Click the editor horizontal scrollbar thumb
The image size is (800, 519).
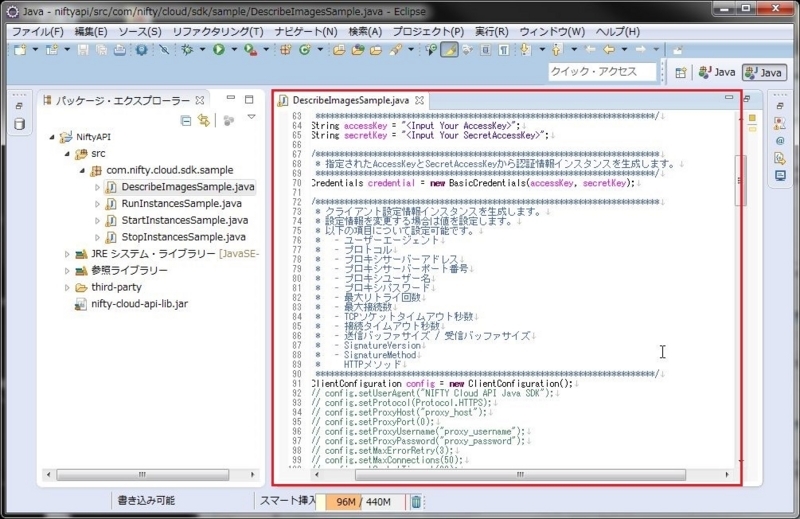click(x=520, y=475)
